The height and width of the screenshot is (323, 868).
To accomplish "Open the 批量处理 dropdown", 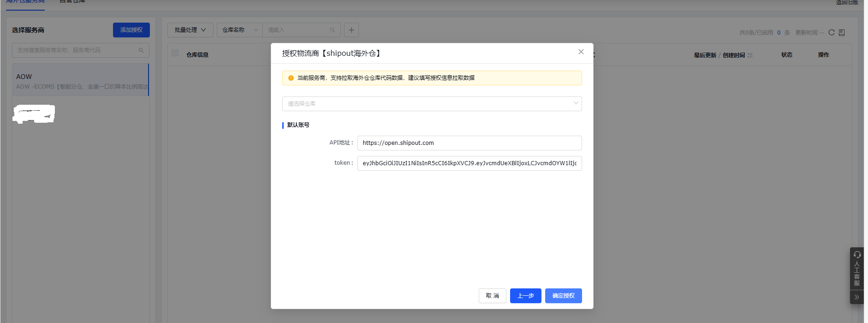I will click(x=190, y=30).
